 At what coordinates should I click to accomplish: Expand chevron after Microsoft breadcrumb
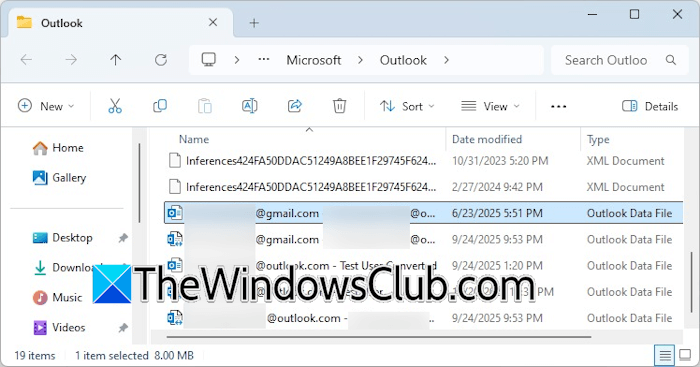point(360,60)
